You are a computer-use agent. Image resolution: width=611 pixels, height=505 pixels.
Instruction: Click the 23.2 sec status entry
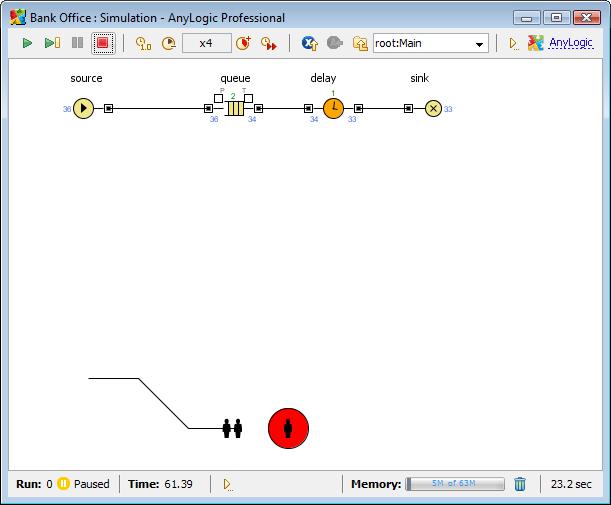click(571, 484)
